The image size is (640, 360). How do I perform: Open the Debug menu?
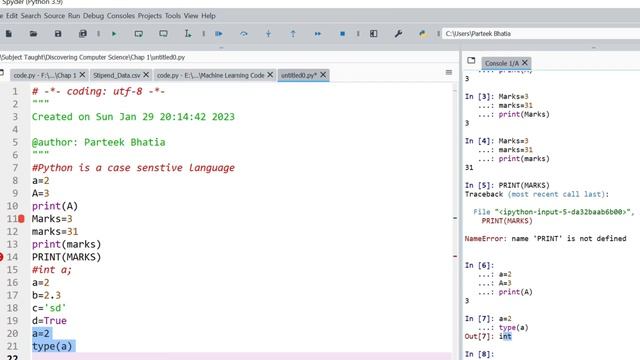(93, 16)
